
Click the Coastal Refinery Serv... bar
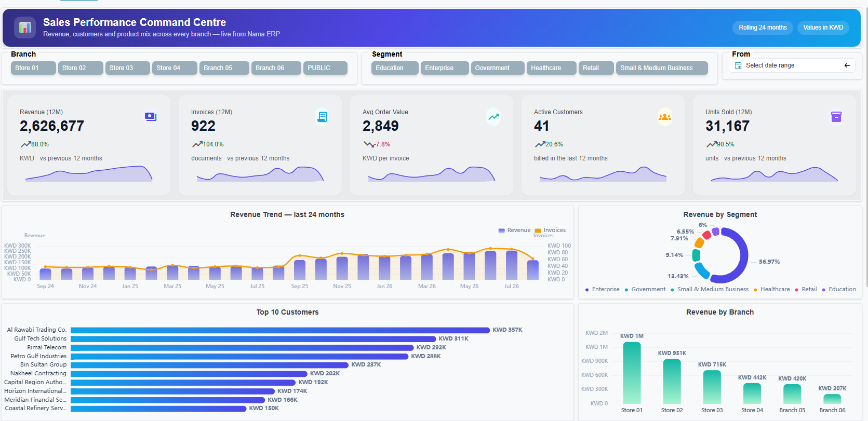coord(159,409)
